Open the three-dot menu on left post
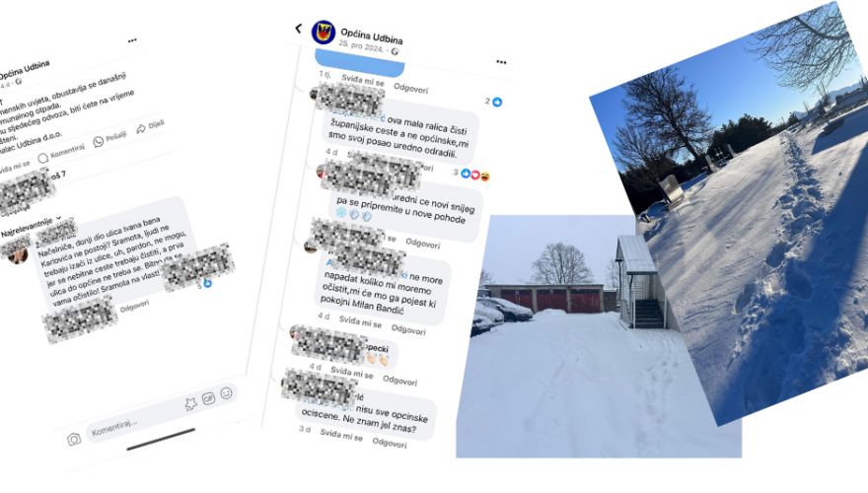 click(x=132, y=40)
